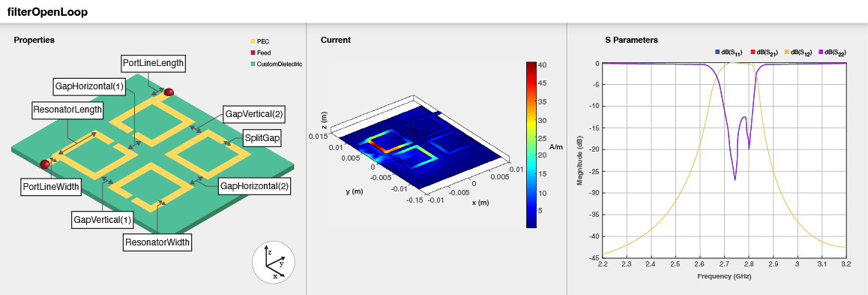Click the Feed red legend swatch
The image size is (868, 295).
coord(253,53)
